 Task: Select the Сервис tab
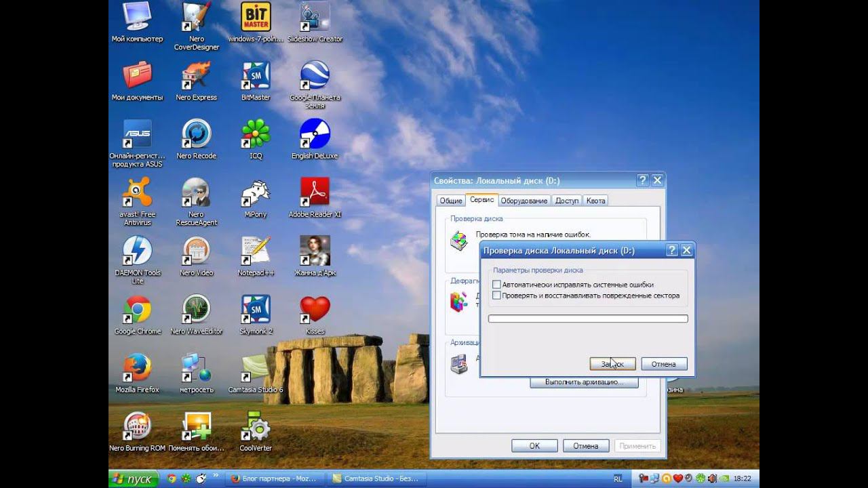point(482,200)
